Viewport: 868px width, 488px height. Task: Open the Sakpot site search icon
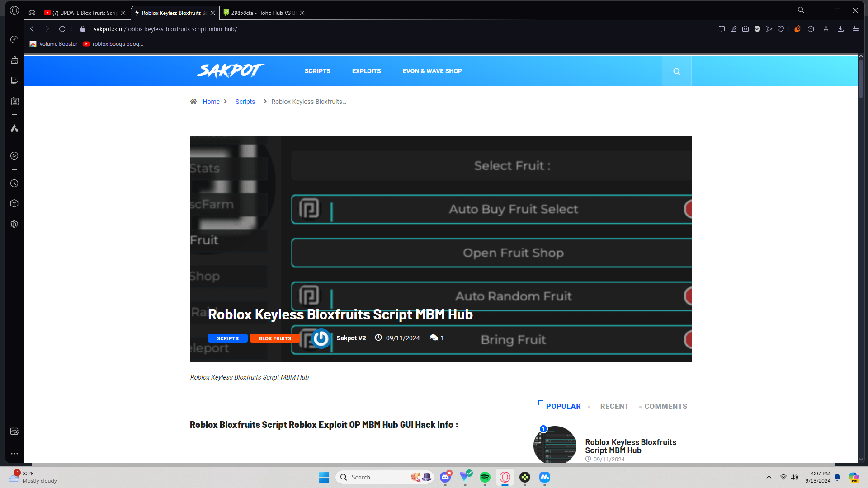(677, 71)
